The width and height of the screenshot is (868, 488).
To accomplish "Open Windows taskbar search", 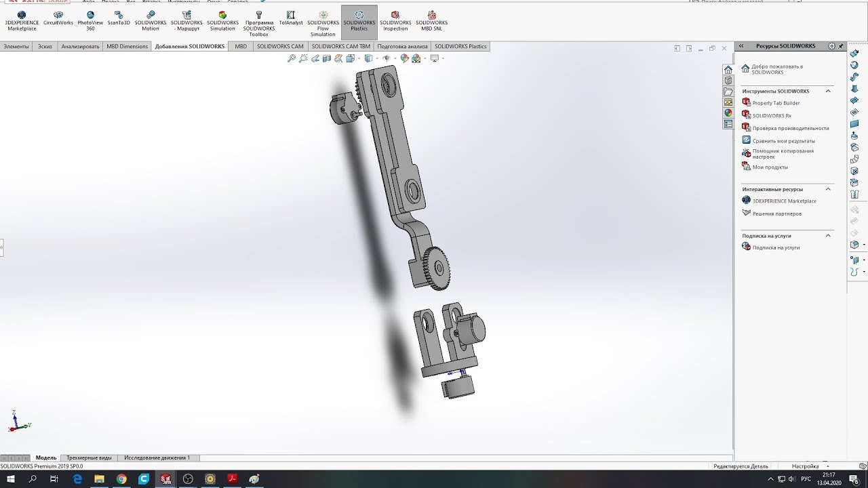I will (33, 479).
